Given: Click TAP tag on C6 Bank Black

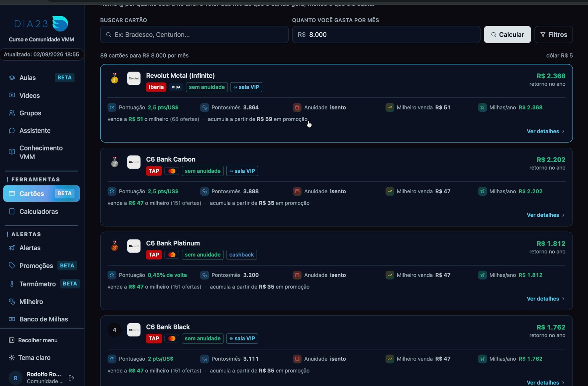Looking at the screenshot, I should point(154,338).
